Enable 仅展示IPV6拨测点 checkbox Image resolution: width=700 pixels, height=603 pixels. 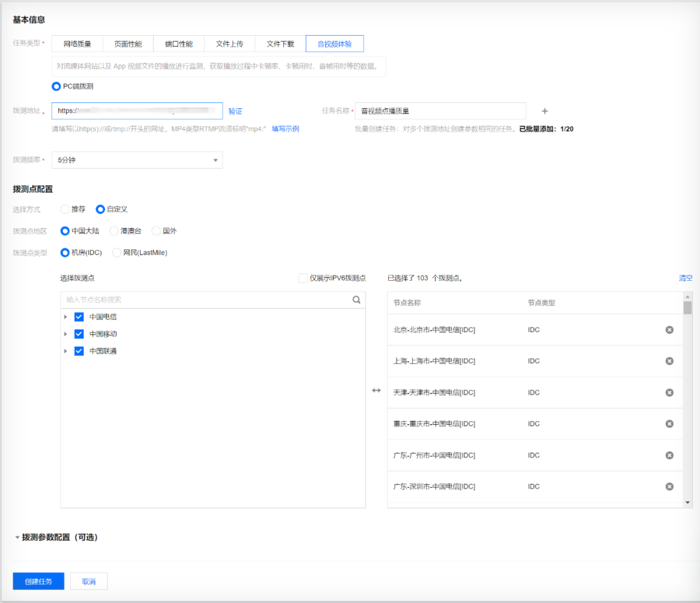point(303,278)
